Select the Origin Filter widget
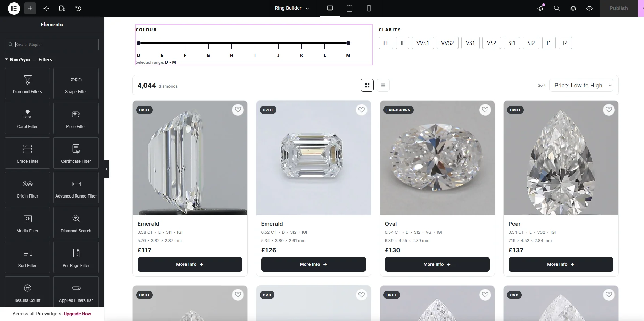Screen dimensions: 644x321 27,188
